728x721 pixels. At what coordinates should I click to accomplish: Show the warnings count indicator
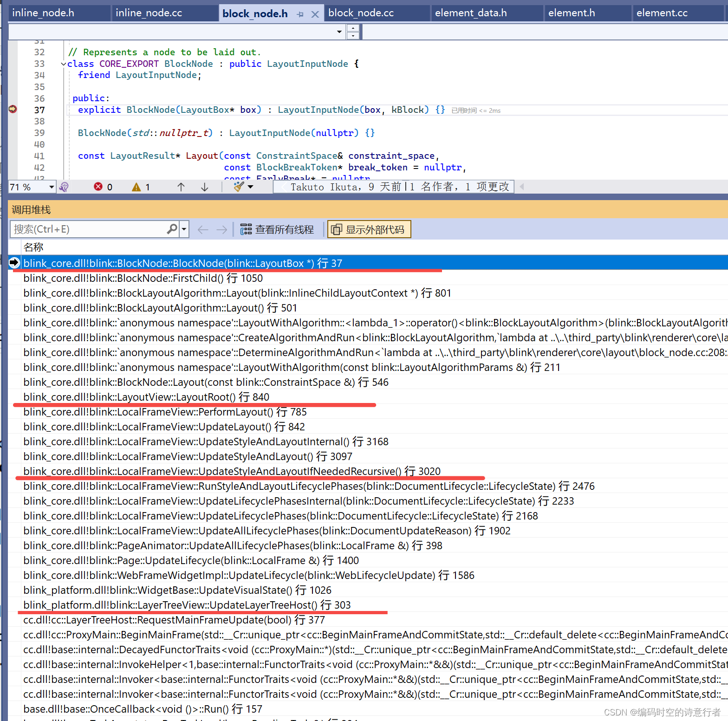(x=141, y=187)
